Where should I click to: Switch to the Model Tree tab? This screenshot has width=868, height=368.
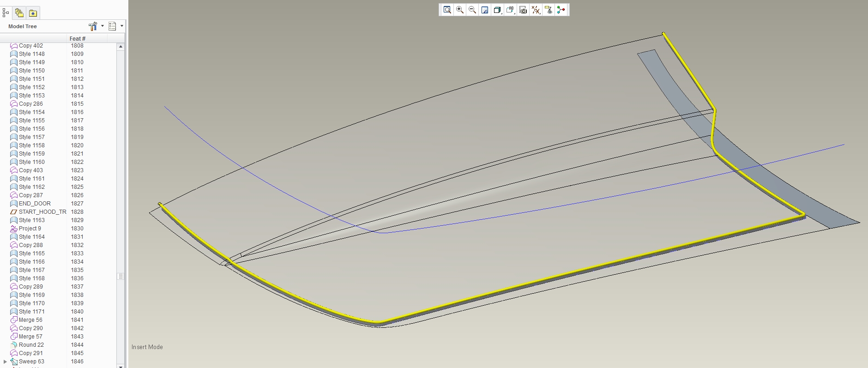point(6,13)
